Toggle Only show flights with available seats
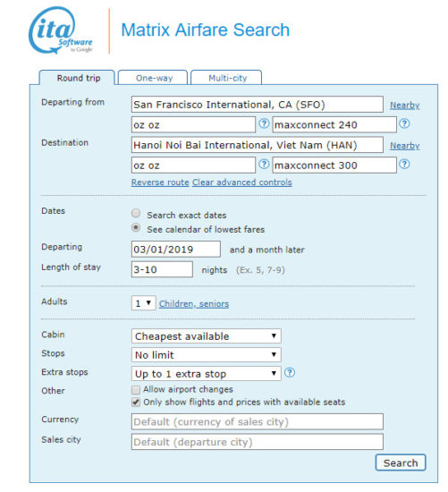The width and height of the screenshot is (448, 492). tap(136, 403)
